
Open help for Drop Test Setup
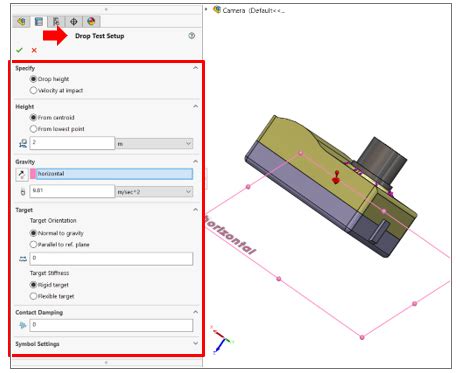point(191,36)
